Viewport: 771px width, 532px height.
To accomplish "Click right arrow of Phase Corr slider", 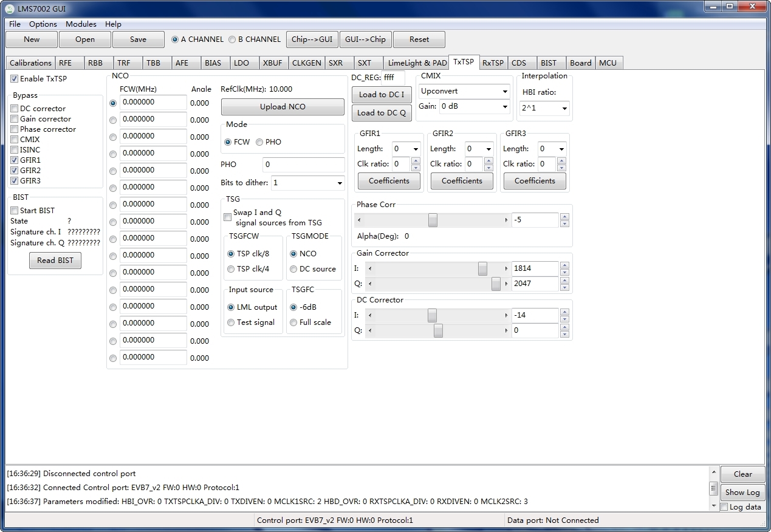I will [506, 220].
